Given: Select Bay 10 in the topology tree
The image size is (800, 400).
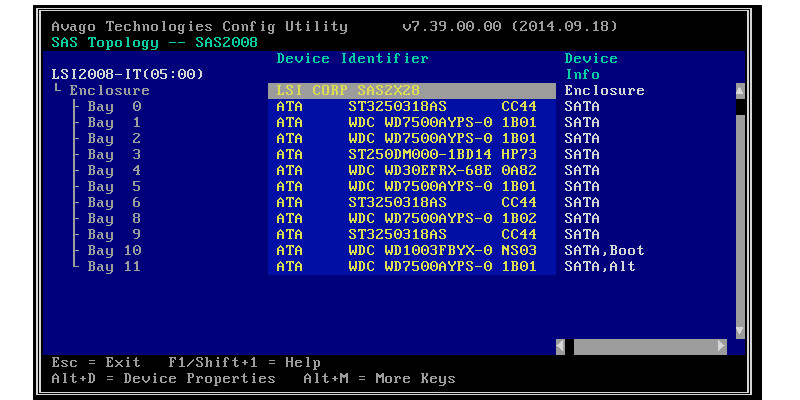Looking at the screenshot, I should click(x=114, y=251).
